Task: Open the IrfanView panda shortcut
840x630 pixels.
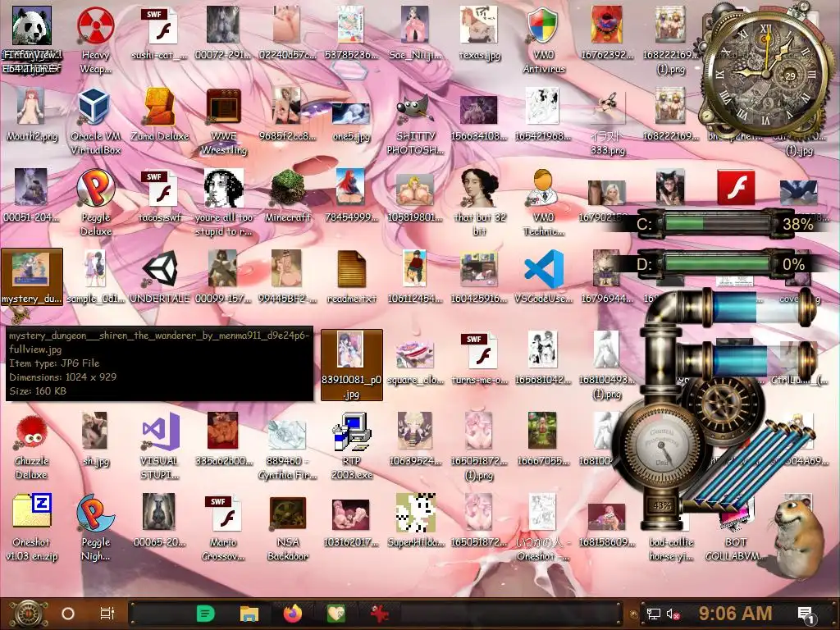Action: pyautogui.click(x=32, y=41)
